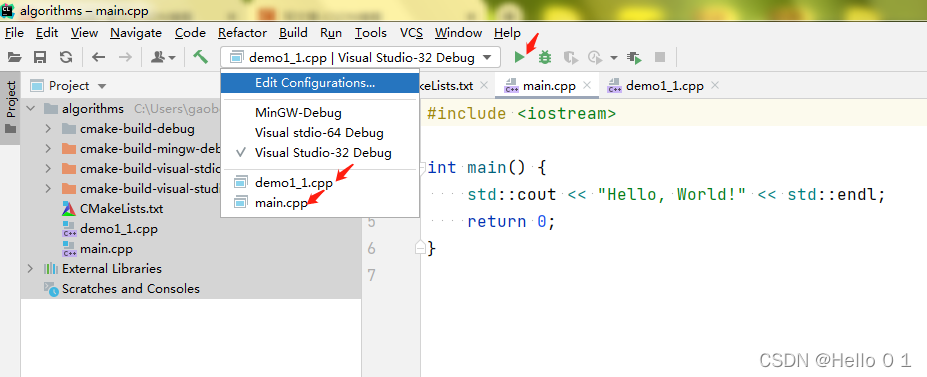927x377 pixels.
Task: Click the CLion icon in title bar
Action: tap(8, 10)
